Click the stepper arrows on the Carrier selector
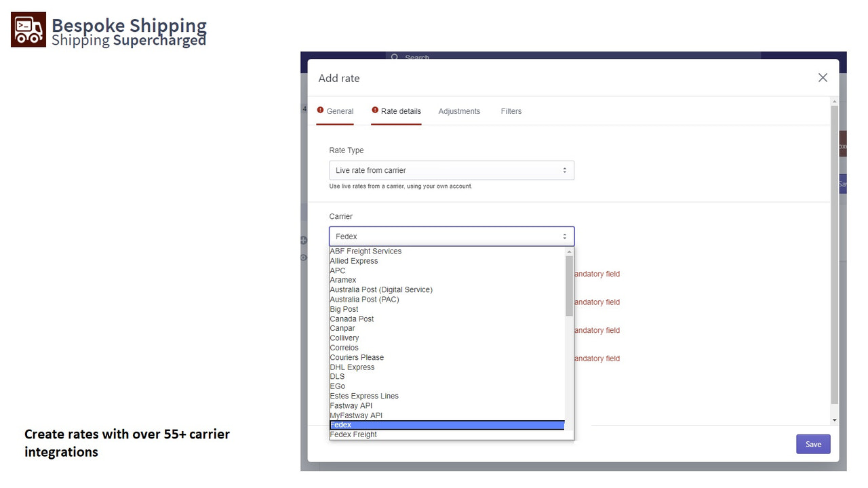 [x=564, y=236]
